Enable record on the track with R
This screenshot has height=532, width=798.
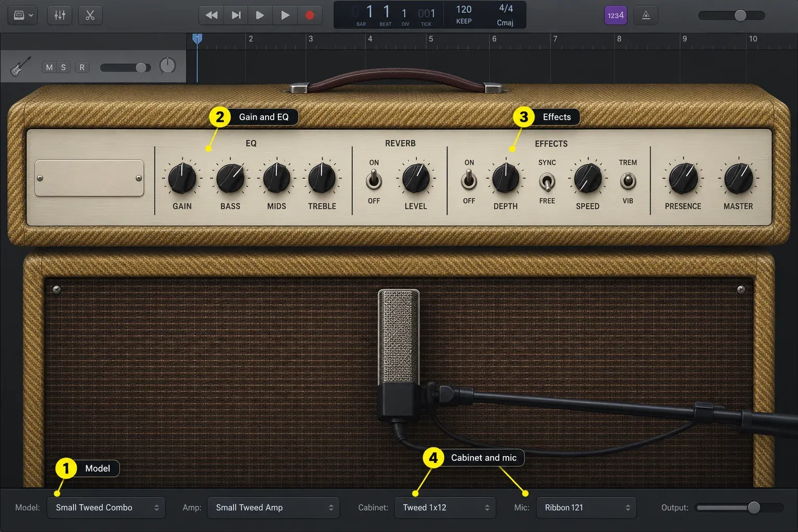click(x=82, y=67)
